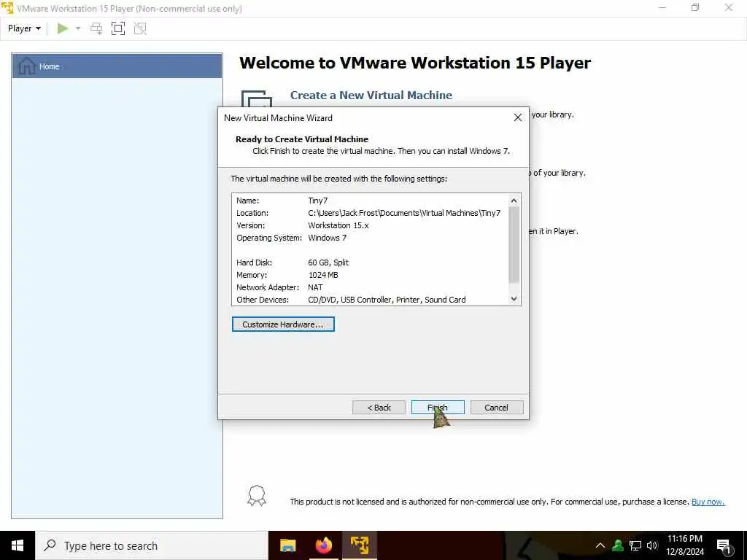Click the Back button in wizard
Image resolution: width=747 pixels, height=560 pixels.
click(379, 408)
